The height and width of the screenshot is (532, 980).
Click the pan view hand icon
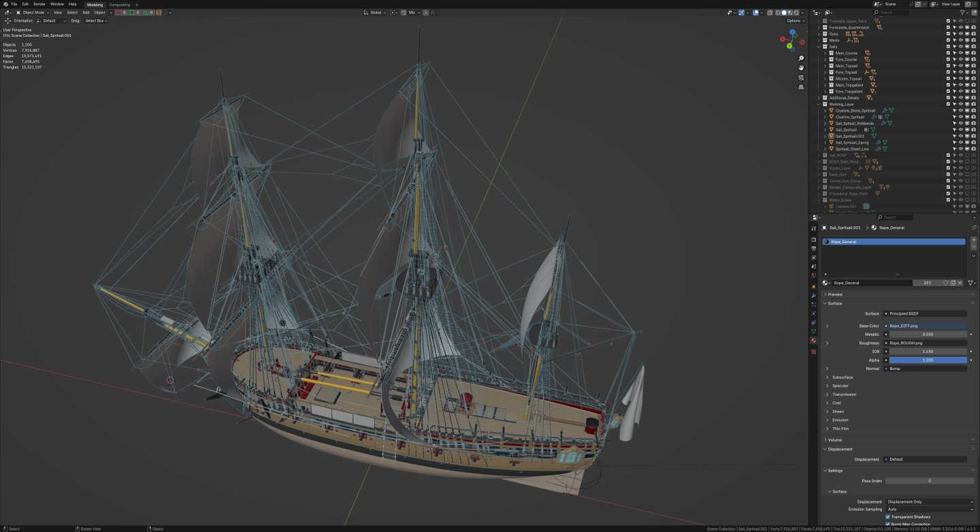[801, 67]
